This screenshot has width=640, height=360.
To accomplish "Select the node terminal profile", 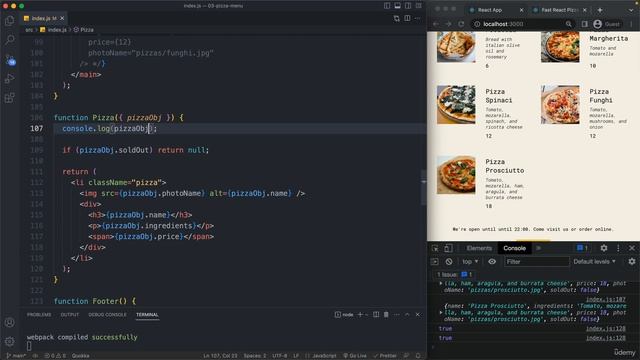I will coord(344,315).
